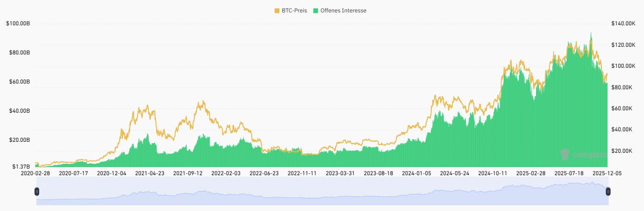Click the 2025-12-05 date axis label
644x211 pixels.
click(x=607, y=173)
